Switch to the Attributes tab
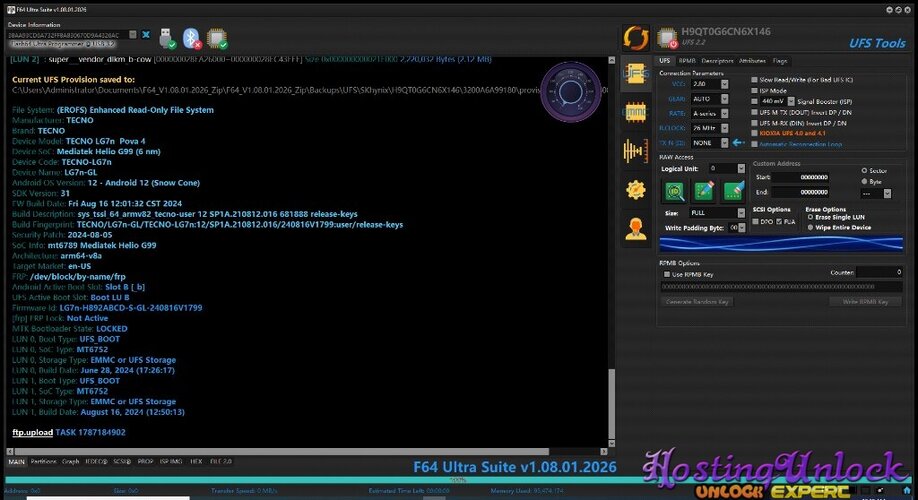 tap(752, 61)
